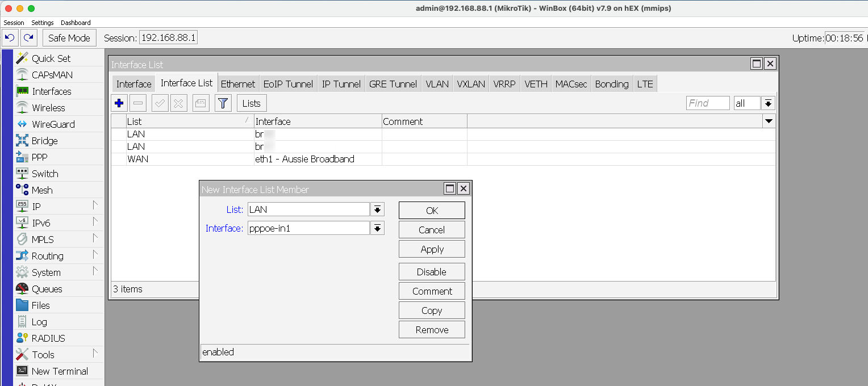Open the Session menu
The image size is (868, 386).
pos(14,23)
